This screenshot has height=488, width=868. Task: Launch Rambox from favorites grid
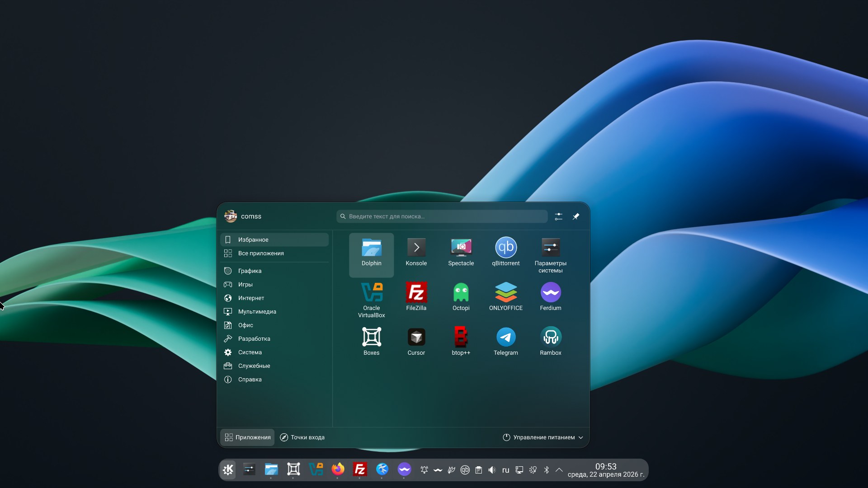[x=550, y=341]
